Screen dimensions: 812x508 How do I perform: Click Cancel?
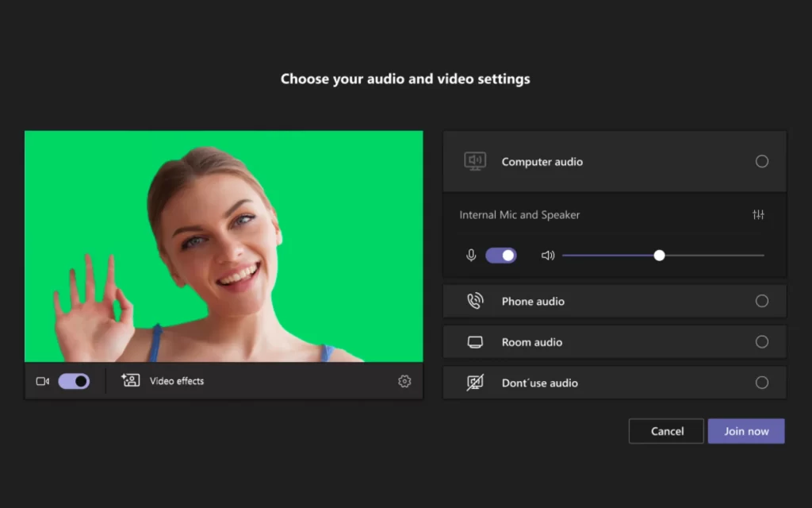[x=666, y=431]
